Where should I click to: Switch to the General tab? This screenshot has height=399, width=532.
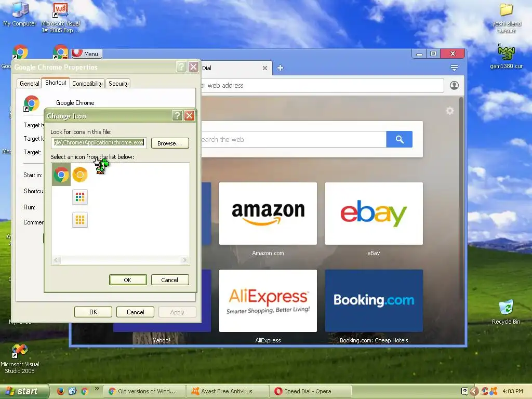point(29,84)
